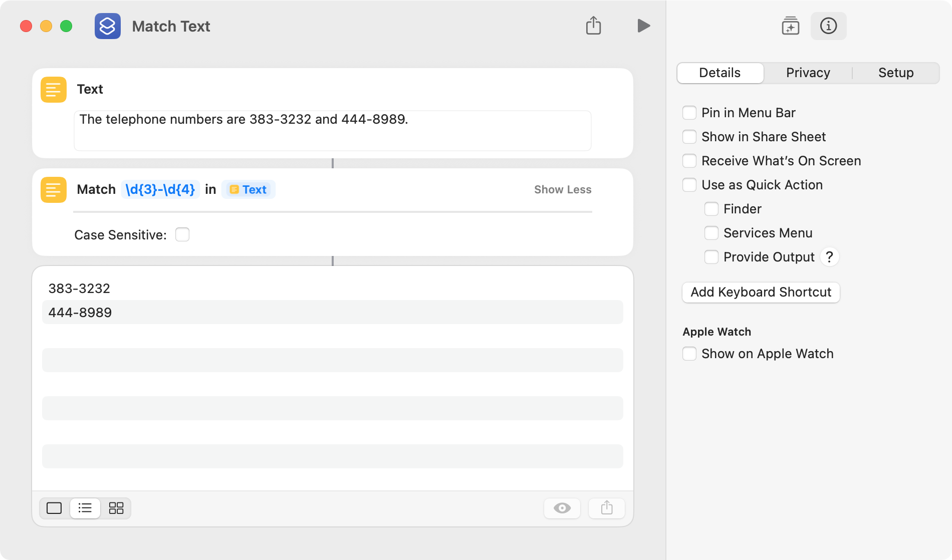Click the Shortcuts app icon
The width and height of the screenshot is (952, 560).
pyautogui.click(x=108, y=26)
